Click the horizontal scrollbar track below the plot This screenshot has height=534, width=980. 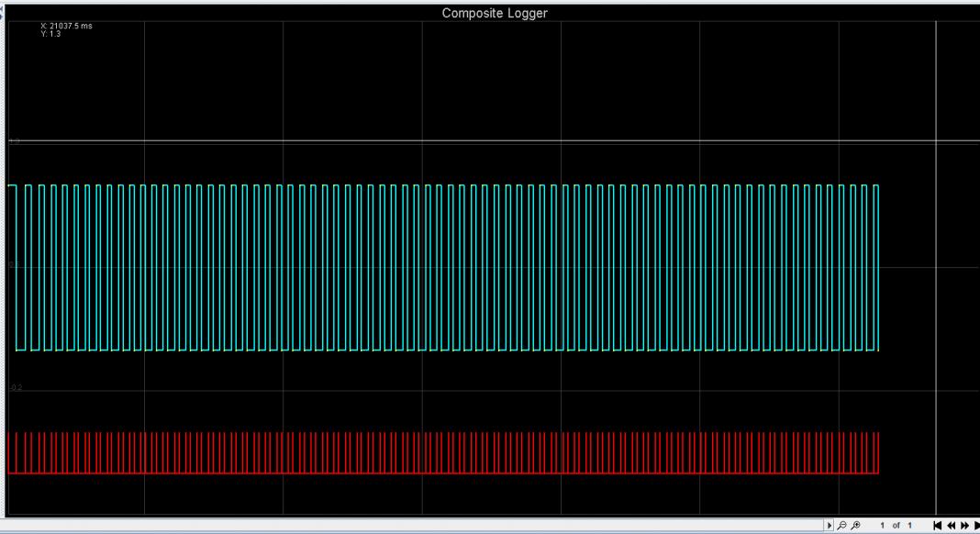[x=413, y=526]
